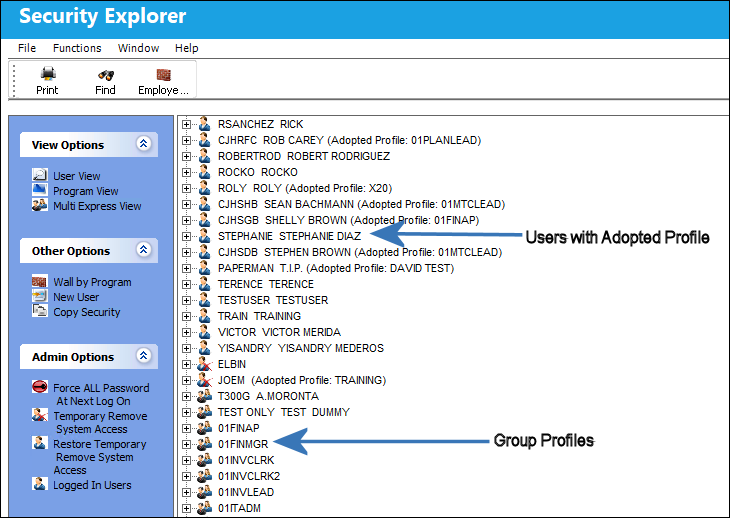This screenshot has height=518, width=730.
Task: Click the user icon beside RSANCHEZ RICK
Action: pos(204,124)
